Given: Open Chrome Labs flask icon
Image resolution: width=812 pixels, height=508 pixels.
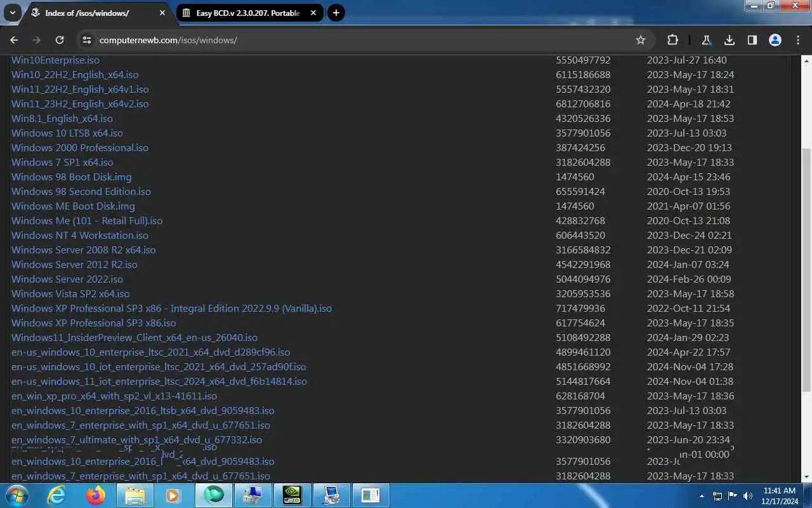Looking at the screenshot, I should 706,40.
